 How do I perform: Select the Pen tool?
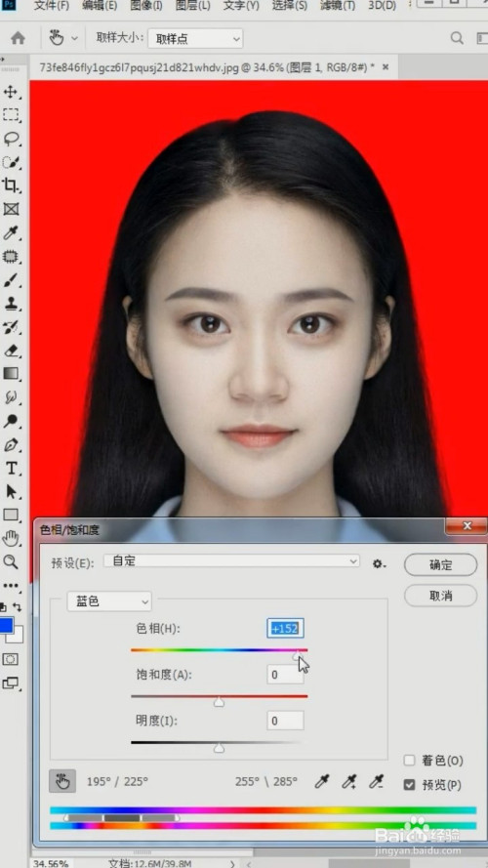[x=11, y=444]
